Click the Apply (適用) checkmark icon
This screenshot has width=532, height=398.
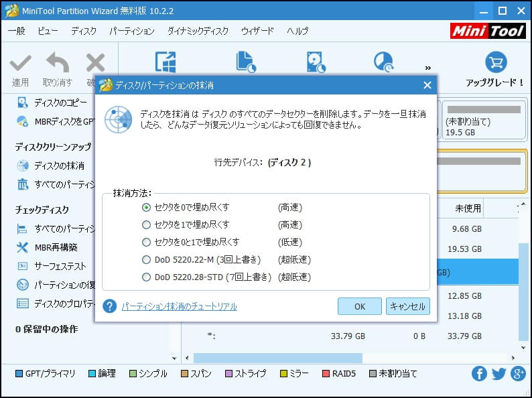pyautogui.click(x=20, y=63)
